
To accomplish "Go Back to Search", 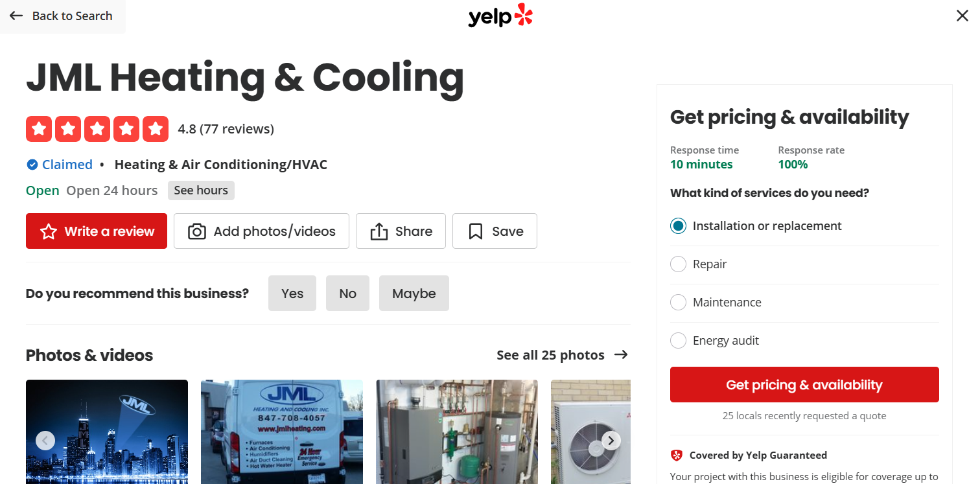I will 63,16.
